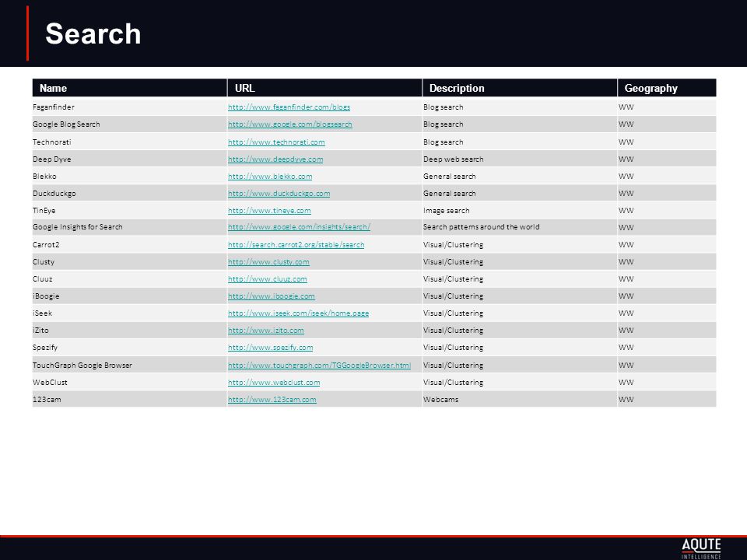Visit the tineye.com link
Viewport: 747px width, 560px height.
click(x=269, y=211)
